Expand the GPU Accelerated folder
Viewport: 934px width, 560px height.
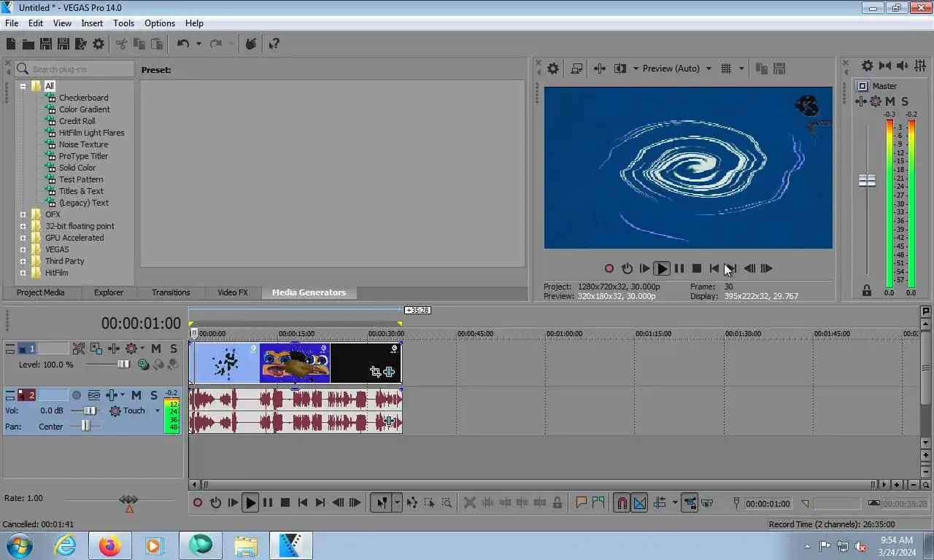pyautogui.click(x=23, y=238)
